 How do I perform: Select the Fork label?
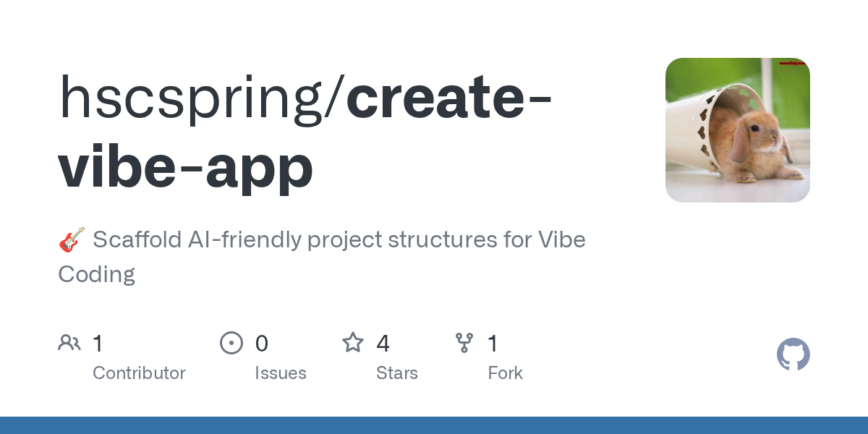(505, 373)
